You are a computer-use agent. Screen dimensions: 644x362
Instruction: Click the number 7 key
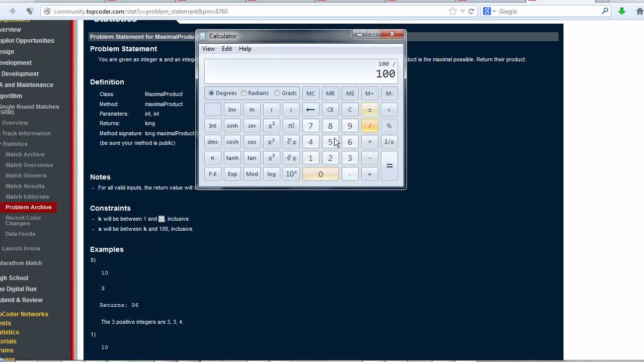(310, 126)
